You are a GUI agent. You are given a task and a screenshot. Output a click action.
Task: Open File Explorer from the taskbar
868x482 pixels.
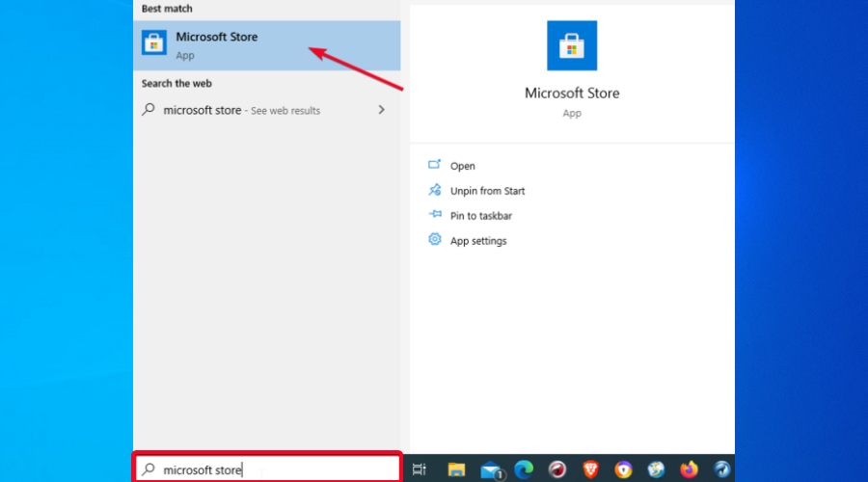tap(456, 469)
